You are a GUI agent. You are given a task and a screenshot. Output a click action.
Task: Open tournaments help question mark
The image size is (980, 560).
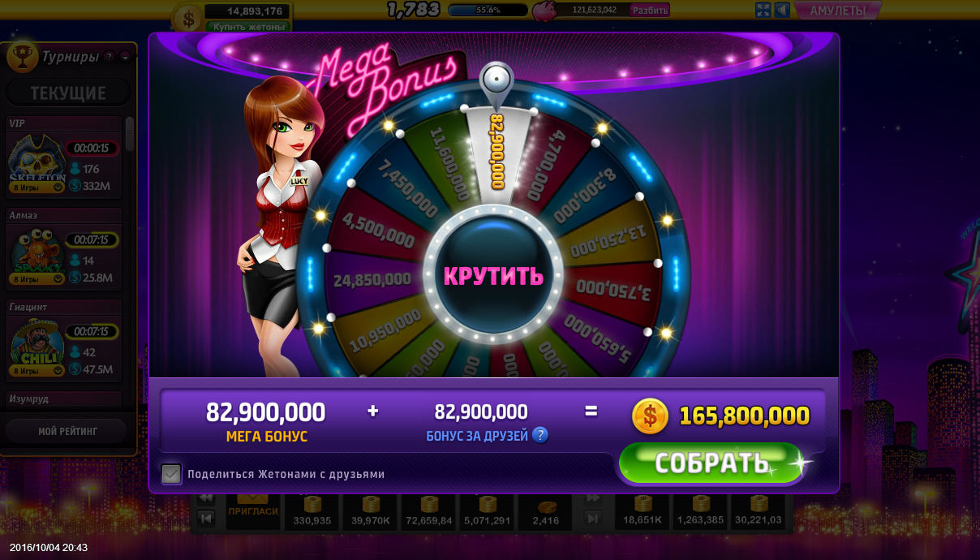coord(110,57)
